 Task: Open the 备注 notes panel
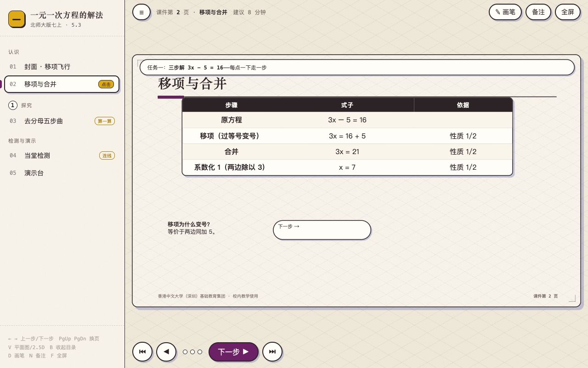(538, 12)
